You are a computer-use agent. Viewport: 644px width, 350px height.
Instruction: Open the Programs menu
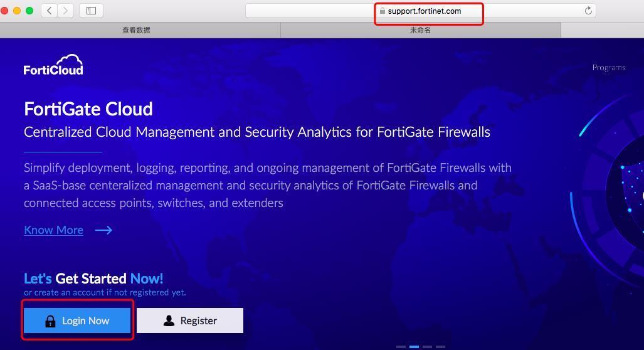coord(609,67)
